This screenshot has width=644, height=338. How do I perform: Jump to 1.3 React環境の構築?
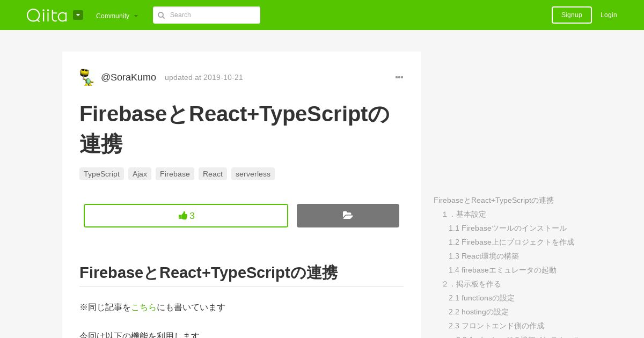(x=484, y=256)
